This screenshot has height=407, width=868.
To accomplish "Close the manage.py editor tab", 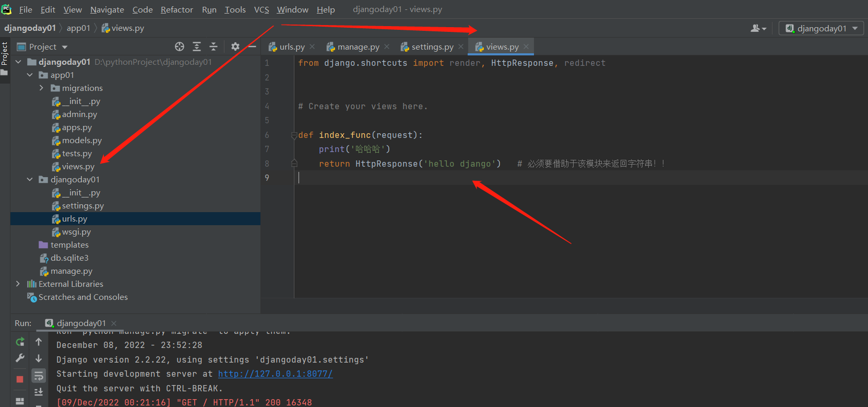I will (387, 46).
